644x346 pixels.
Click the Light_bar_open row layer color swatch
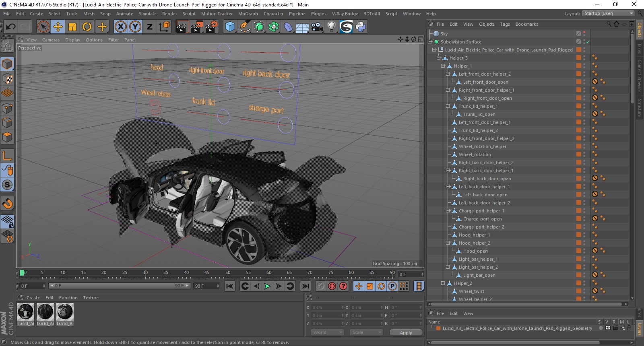click(x=578, y=275)
